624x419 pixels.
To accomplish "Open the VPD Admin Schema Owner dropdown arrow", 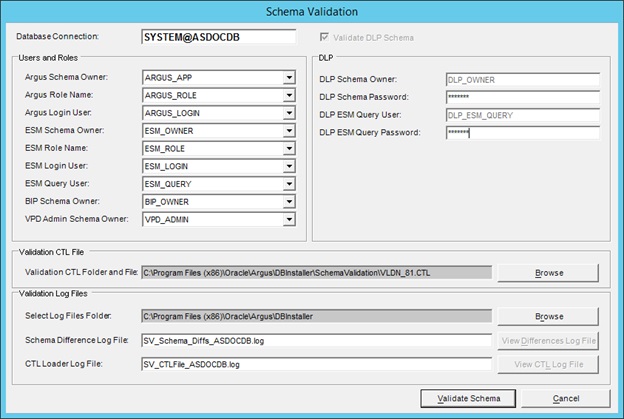I will (x=289, y=219).
